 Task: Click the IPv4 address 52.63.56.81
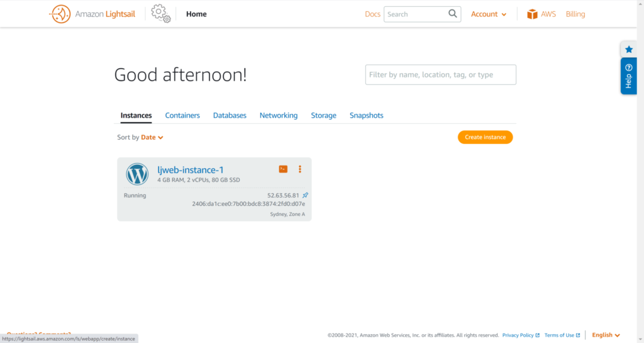283,196
